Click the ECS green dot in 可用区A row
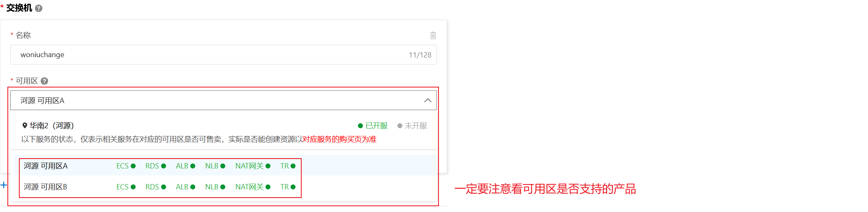 [x=133, y=166]
